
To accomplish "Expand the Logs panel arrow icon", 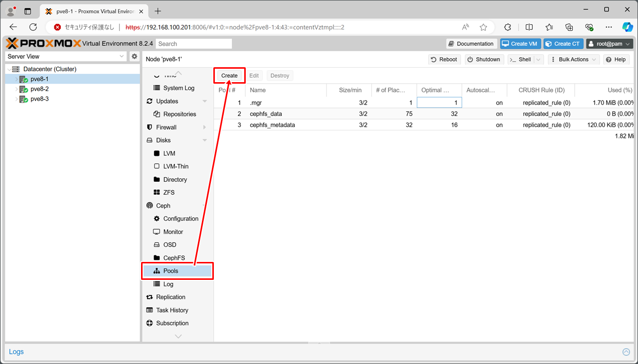I will (626, 352).
